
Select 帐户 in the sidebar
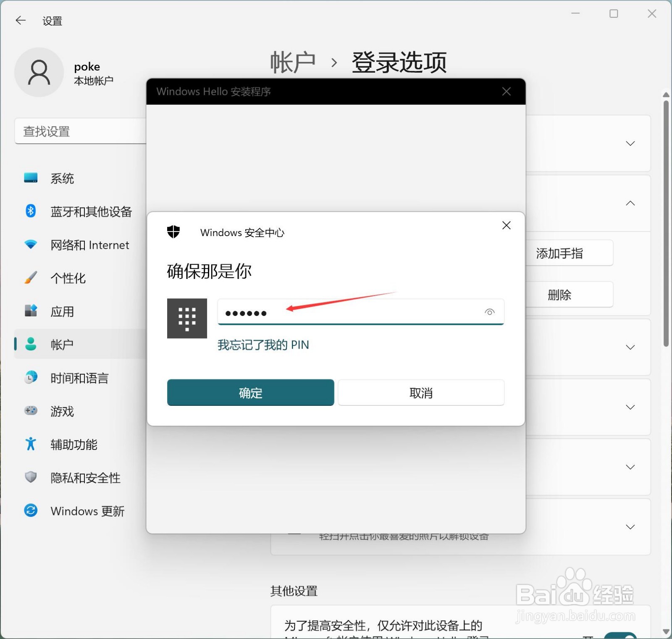click(x=81, y=344)
